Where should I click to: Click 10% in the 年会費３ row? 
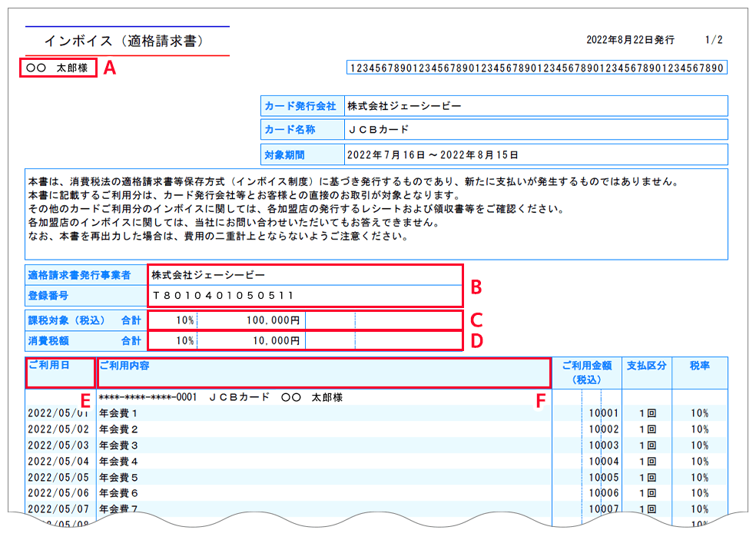pyautogui.click(x=700, y=446)
